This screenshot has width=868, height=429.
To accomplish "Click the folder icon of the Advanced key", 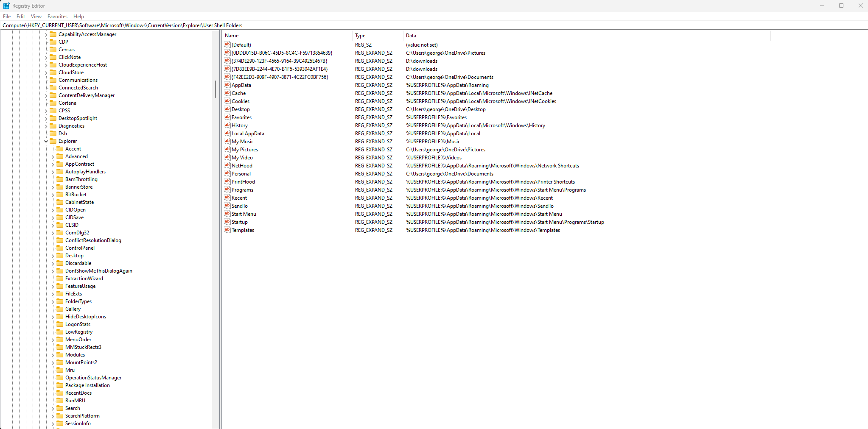I will [60, 156].
